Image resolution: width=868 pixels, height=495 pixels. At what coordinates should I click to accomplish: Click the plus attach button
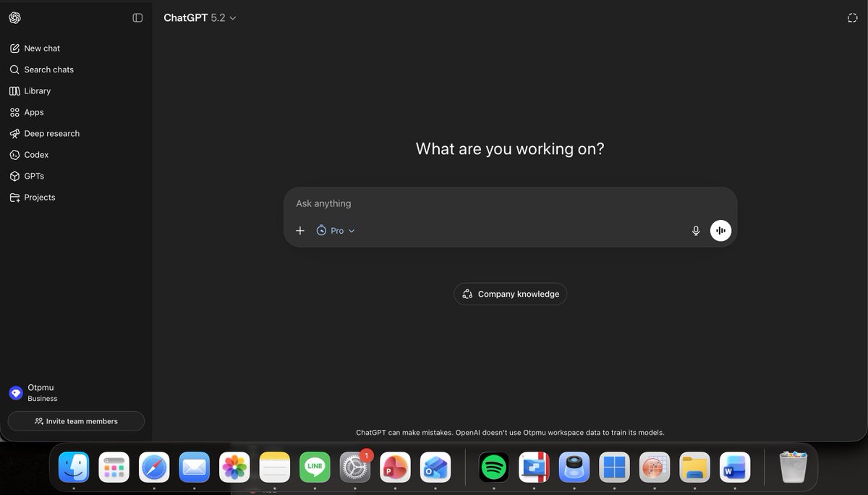pyautogui.click(x=300, y=231)
